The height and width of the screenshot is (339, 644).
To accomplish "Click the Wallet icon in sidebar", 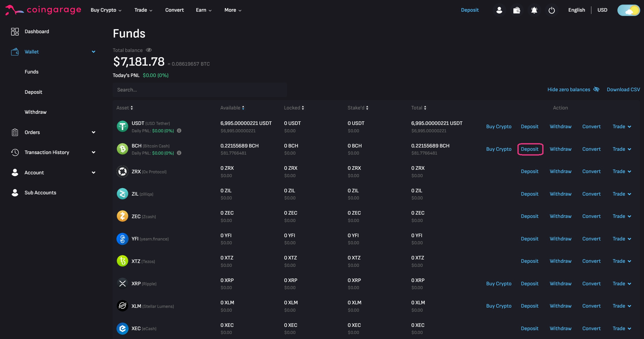I will [15, 52].
